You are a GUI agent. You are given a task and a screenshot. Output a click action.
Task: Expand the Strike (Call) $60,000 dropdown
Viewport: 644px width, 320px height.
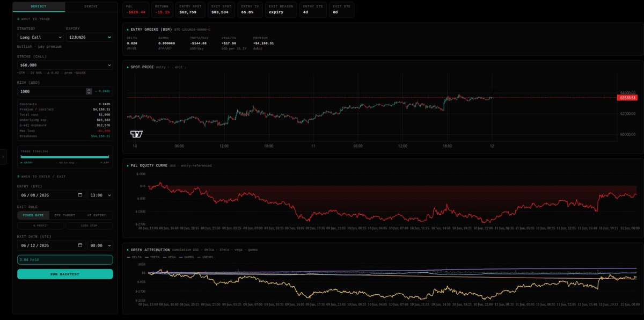click(65, 65)
